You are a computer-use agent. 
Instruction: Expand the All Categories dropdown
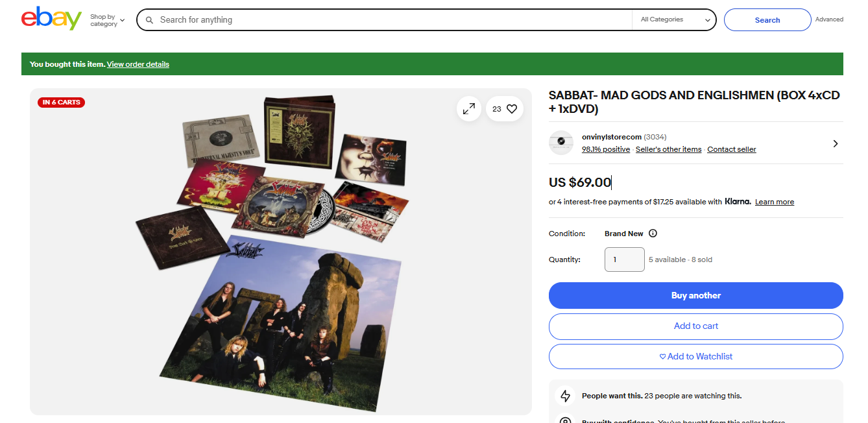pyautogui.click(x=675, y=20)
